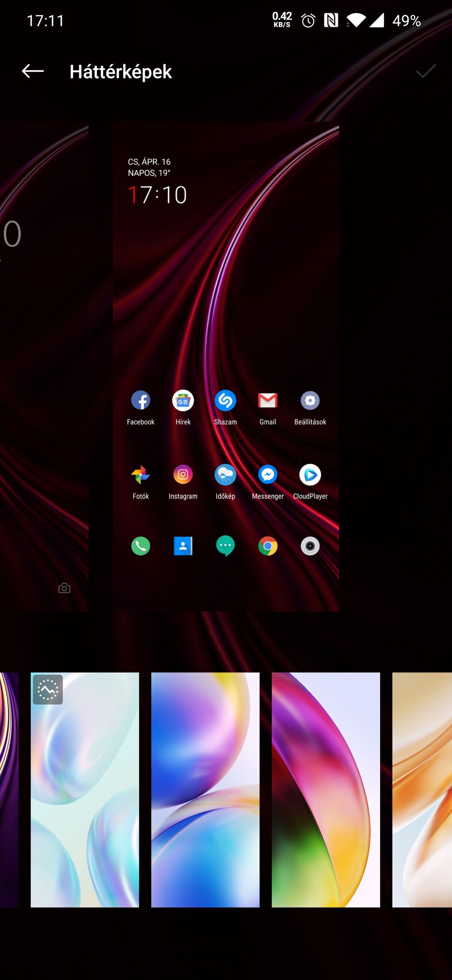Screen dimensions: 452x980
Task: Tap the Időkép weather app icon
Action: (x=225, y=475)
